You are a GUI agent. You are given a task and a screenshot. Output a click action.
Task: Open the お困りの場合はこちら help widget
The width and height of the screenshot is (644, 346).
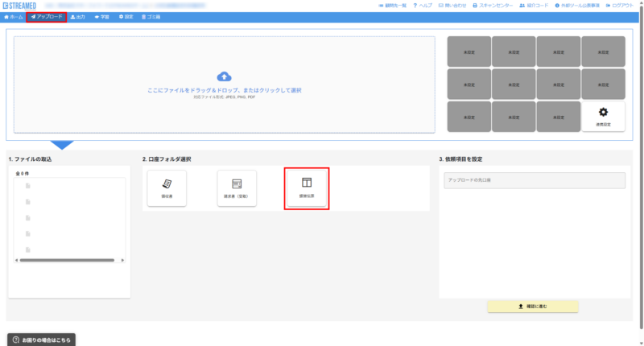(x=42, y=340)
